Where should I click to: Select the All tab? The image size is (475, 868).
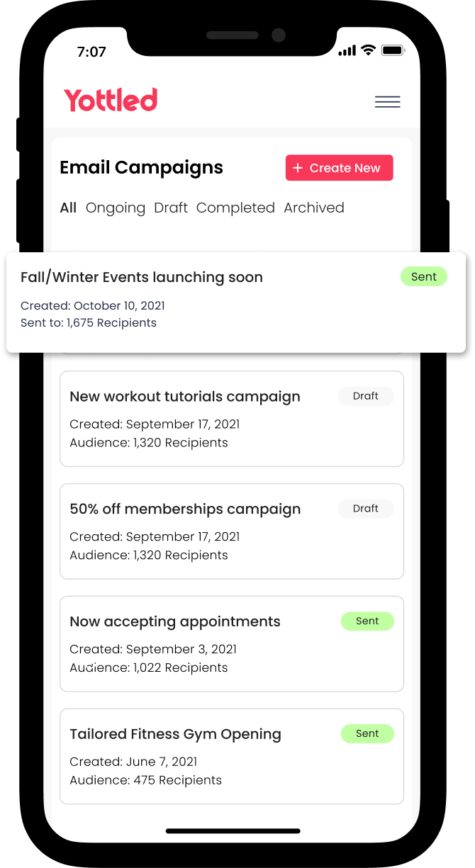click(68, 208)
